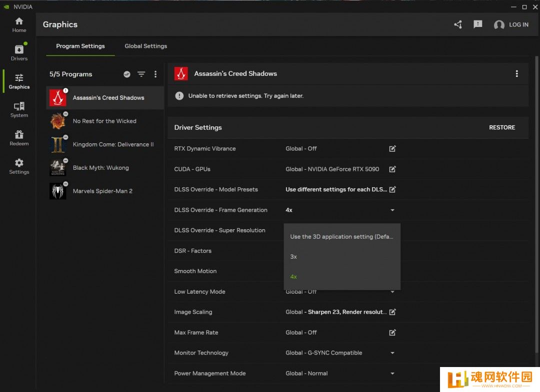Select the Graphics sidebar item
The height and width of the screenshot is (392, 540).
(x=19, y=81)
